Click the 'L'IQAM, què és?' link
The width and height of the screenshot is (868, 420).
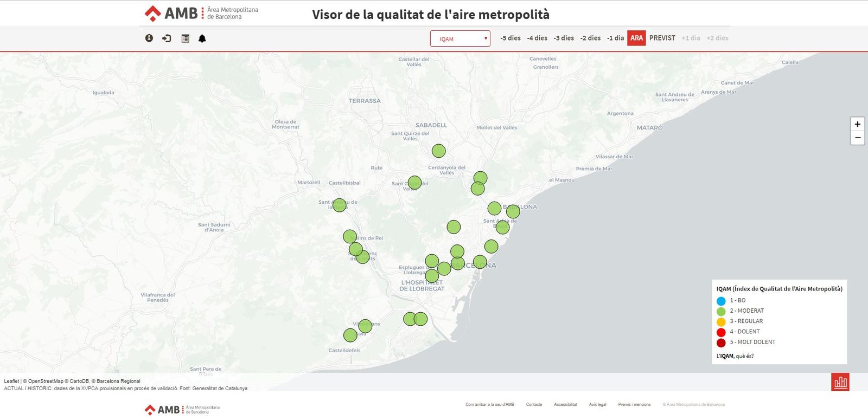coord(735,356)
